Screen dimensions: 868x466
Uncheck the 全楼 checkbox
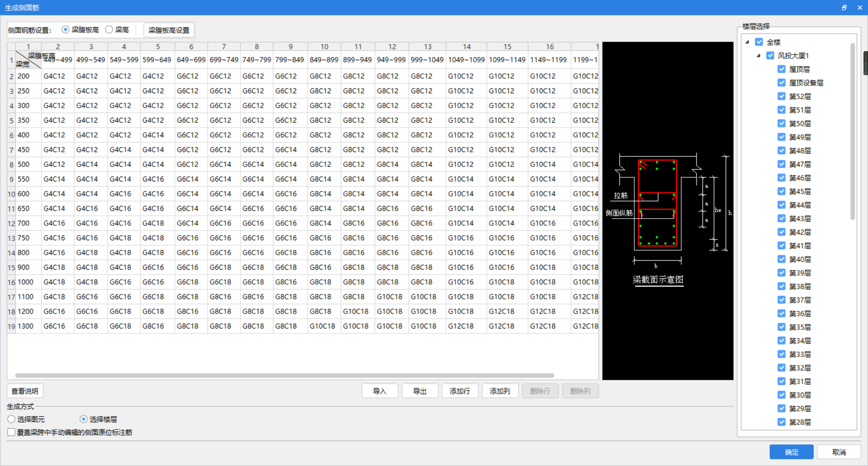(759, 42)
